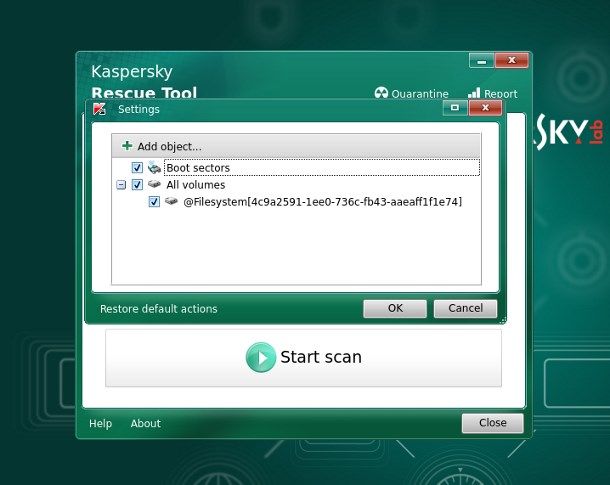The width and height of the screenshot is (610, 485).
Task: Close the Settings dialog with red X
Action: (x=485, y=108)
